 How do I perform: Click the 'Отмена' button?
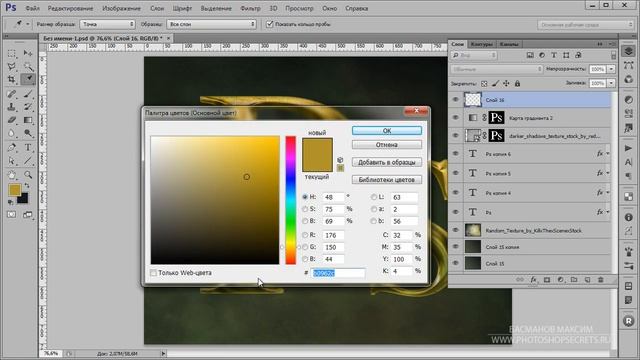pyautogui.click(x=387, y=145)
